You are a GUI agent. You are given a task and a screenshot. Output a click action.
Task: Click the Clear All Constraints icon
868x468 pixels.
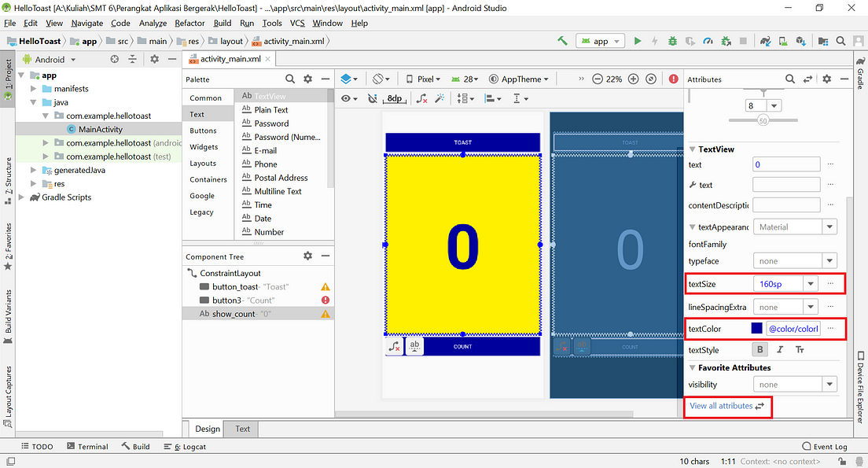tap(422, 98)
